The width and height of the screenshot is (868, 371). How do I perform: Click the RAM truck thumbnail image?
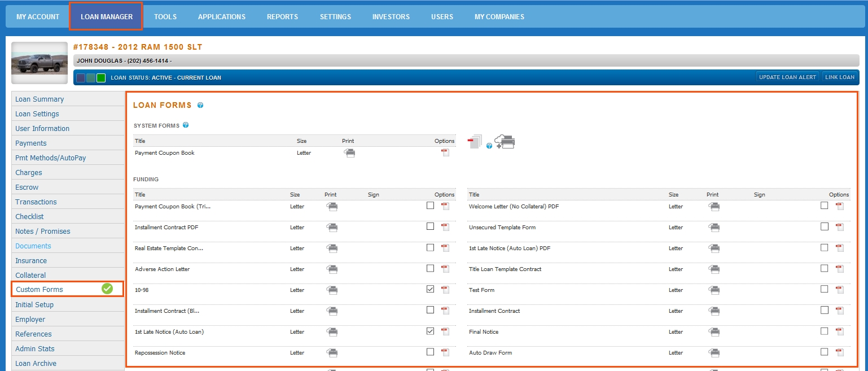(x=40, y=63)
